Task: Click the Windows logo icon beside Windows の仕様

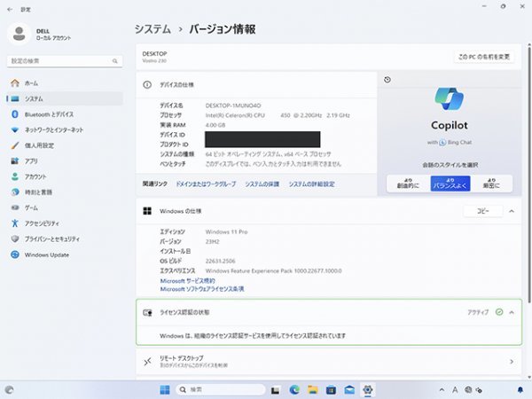Action: click(x=147, y=211)
